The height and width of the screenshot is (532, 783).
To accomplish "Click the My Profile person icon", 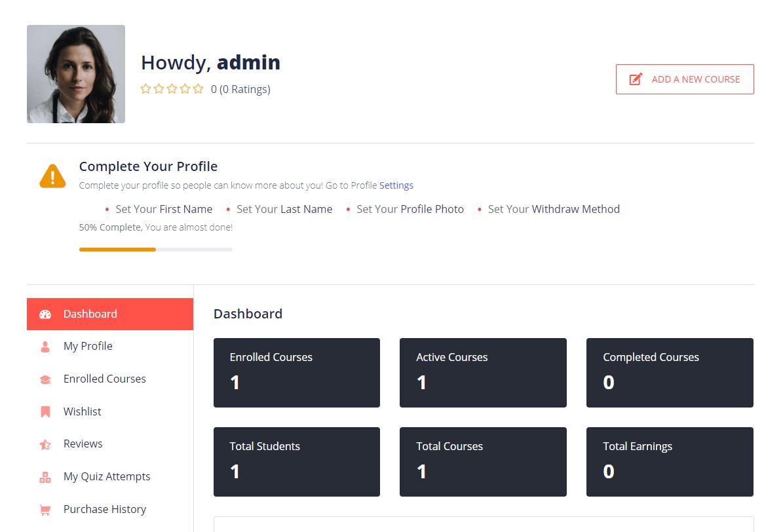I will [45, 347].
